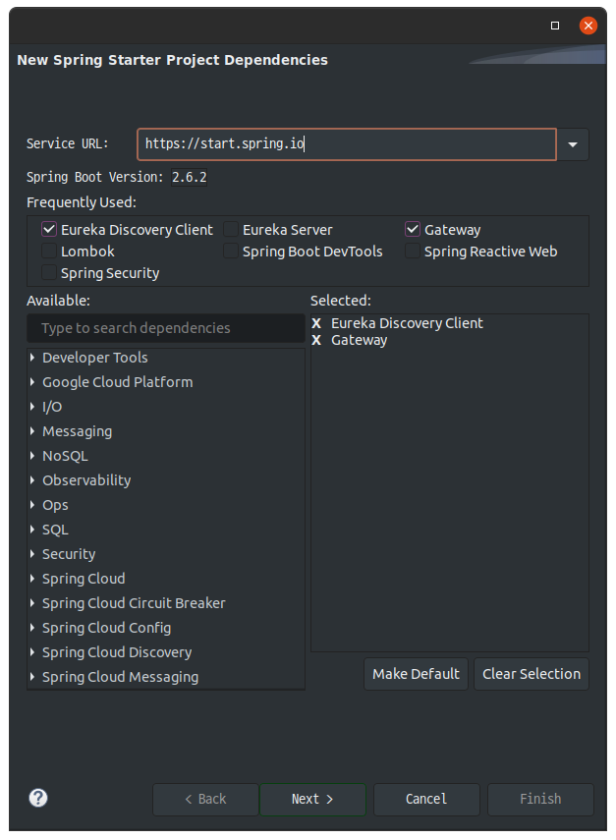Uncheck Eureka Discovery Client checkbox
The image size is (616, 840).
point(49,229)
